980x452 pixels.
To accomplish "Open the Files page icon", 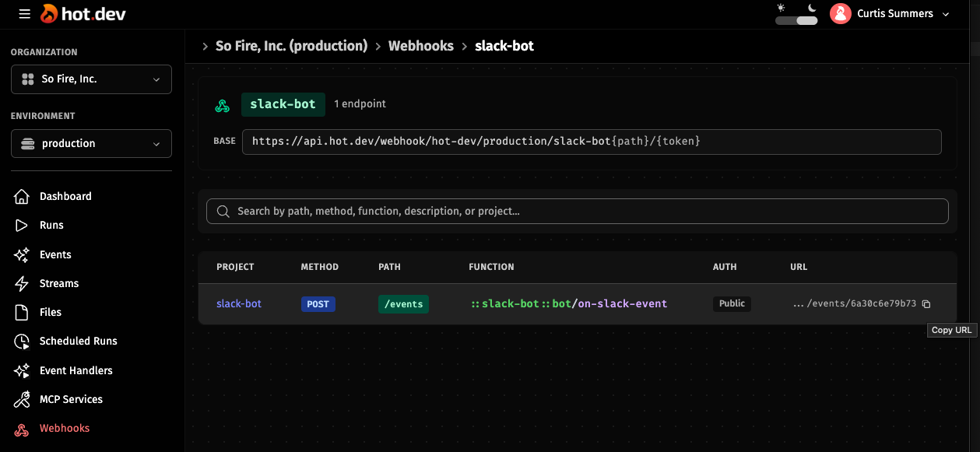I will (21, 311).
